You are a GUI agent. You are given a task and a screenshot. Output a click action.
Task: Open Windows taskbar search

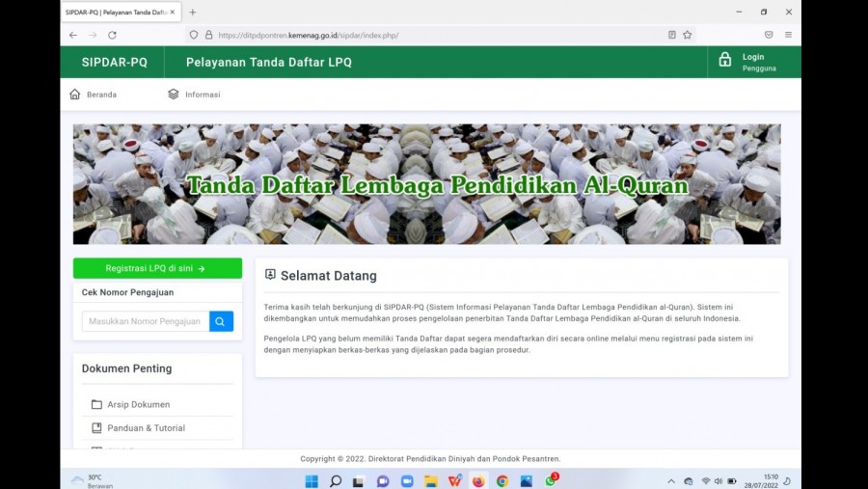[336, 480]
